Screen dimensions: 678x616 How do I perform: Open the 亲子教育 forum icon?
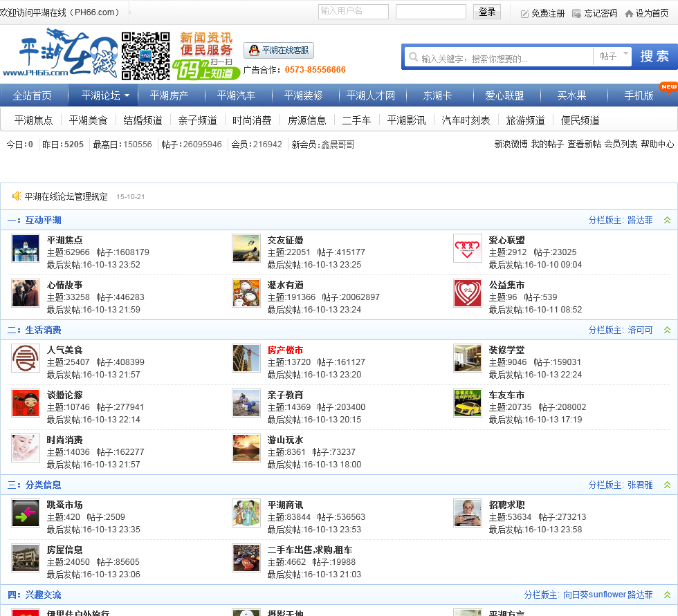pyautogui.click(x=246, y=403)
